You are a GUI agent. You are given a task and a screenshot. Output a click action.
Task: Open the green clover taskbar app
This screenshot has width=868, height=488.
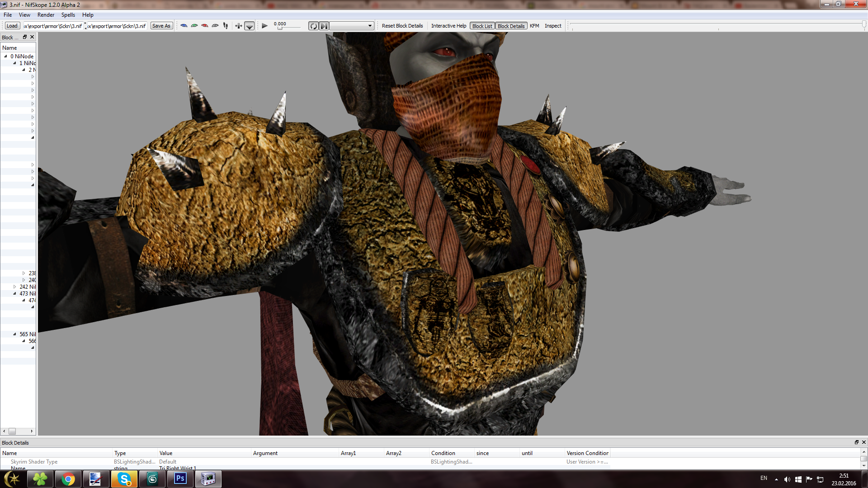[x=40, y=479]
